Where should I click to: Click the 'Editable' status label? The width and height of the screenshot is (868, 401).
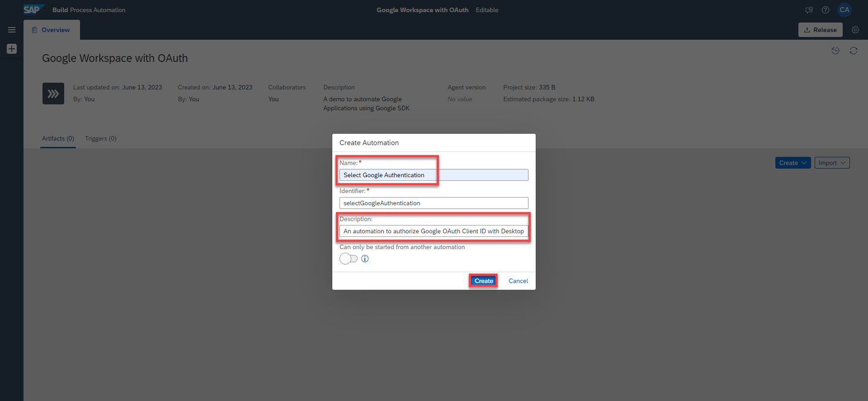pyautogui.click(x=487, y=10)
